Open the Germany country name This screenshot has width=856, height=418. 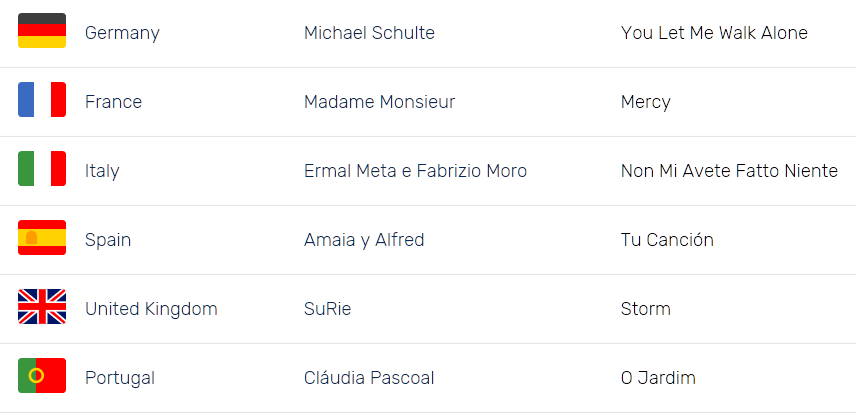pyautogui.click(x=122, y=33)
